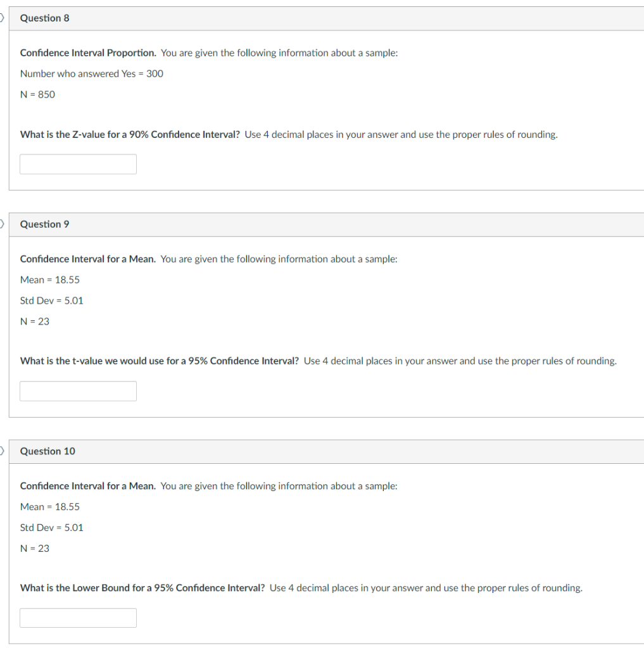The image size is (644, 648).
Task: Flag Question 10 using the left-edge flag icon
Action: coord(2,451)
